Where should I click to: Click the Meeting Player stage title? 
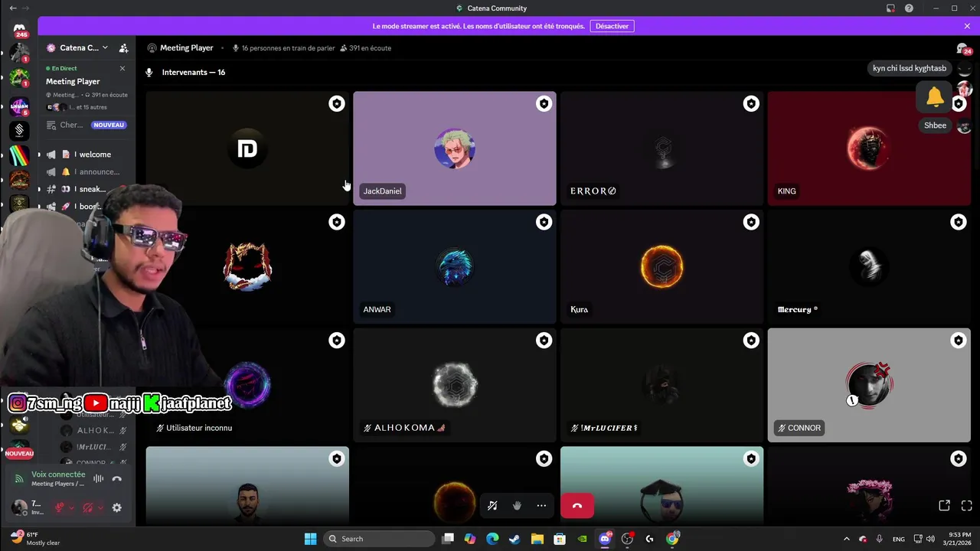point(186,47)
